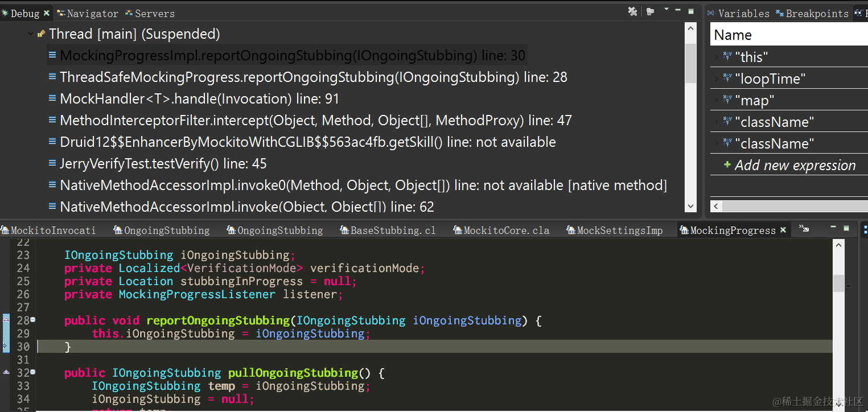Select the "loopTime" watch expression row
Image resolution: width=868 pixels, height=412 pixels.
[x=789, y=79]
